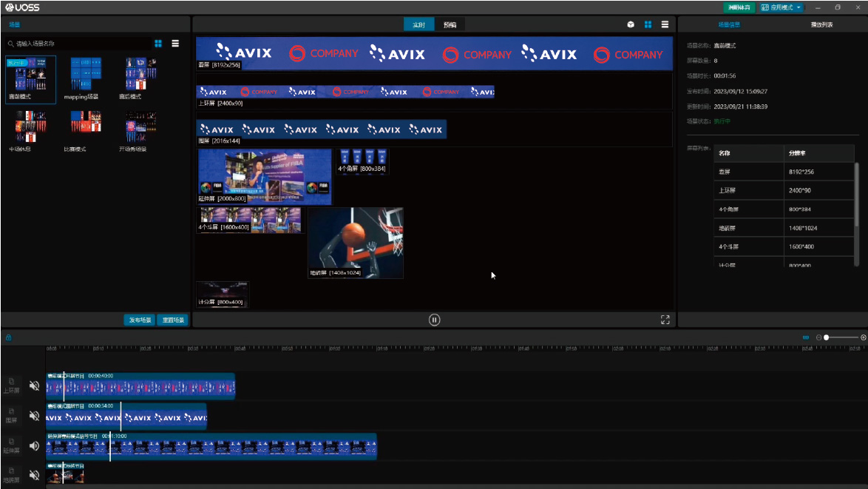
Task: Unmute the 围屏 track
Action: tap(34, 416)
